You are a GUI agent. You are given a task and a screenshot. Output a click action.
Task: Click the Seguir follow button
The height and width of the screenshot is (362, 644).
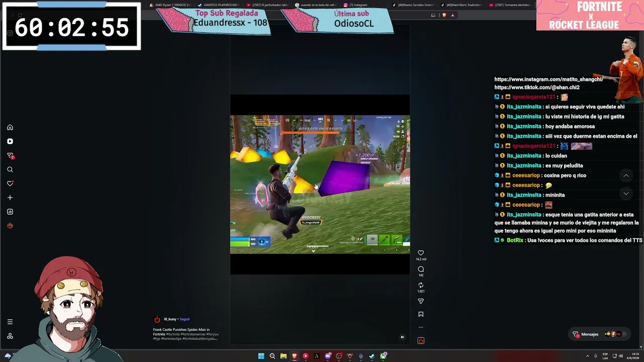coord(185,319)
